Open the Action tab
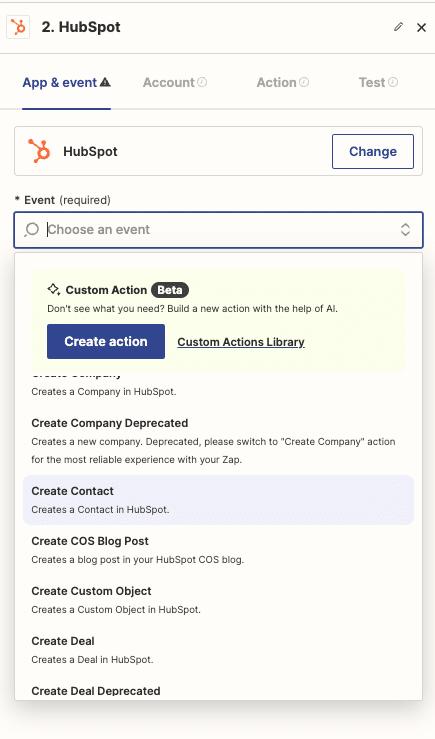This screenshot has width=435, height=739. point(282,82)
